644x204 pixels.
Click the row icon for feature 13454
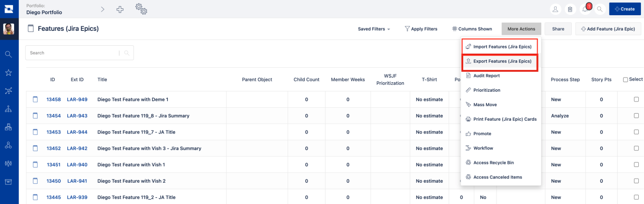pyautogui.click(x=35, y=116)
